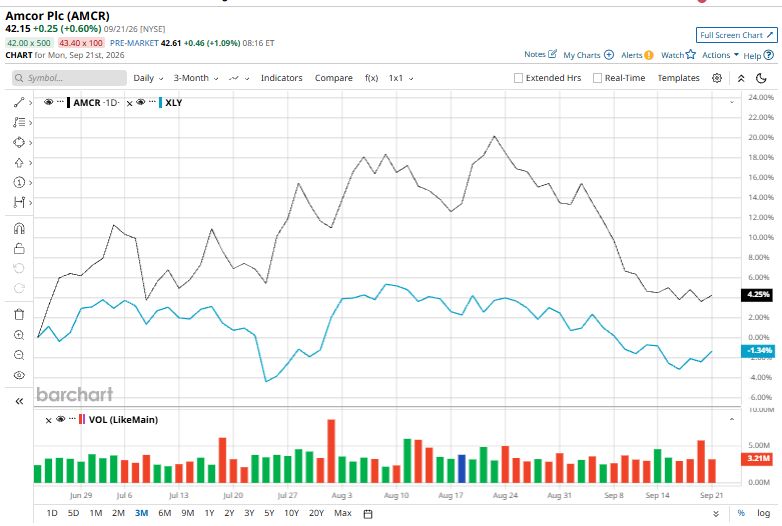Zoom in with the magnifier plus icon

pos(19,335)
